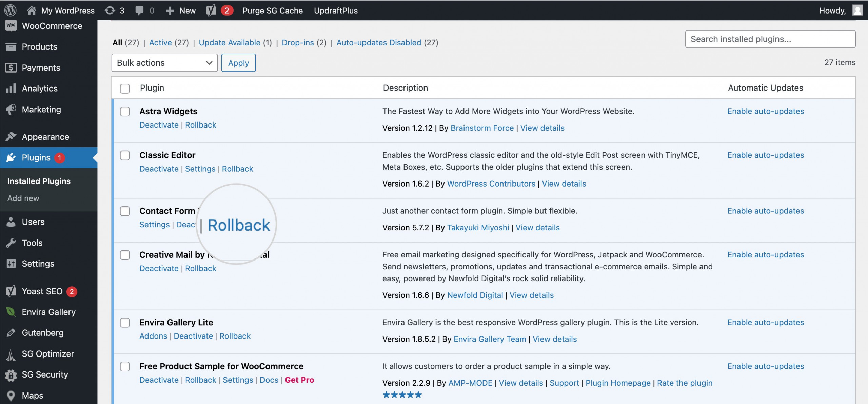Filter by Active plugins

tap(160, 42)
